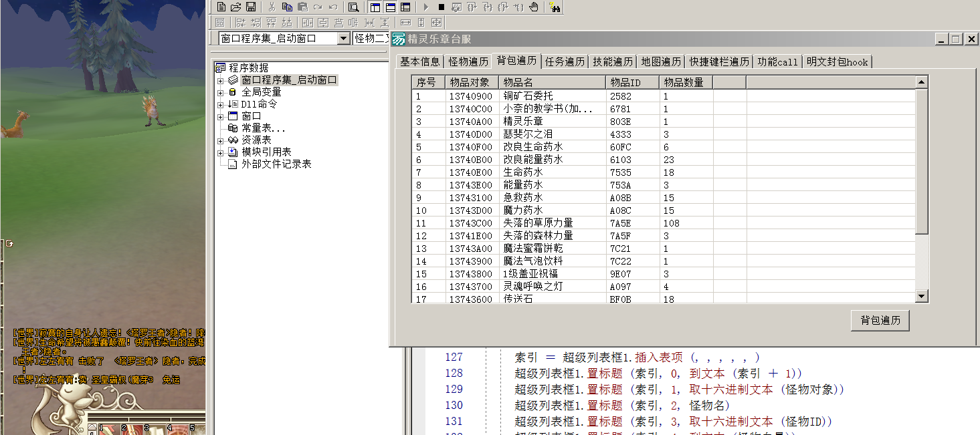The width and height of the screenshot is (980, 435).
Task: Click the align-left layout icon
Action: point(239,22)
